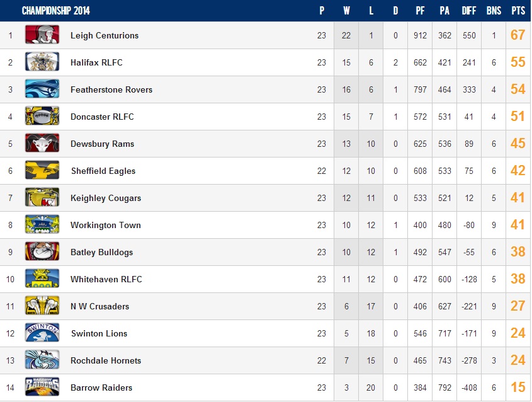
Task: Open the Doncaster RLFC team name
Action: [102, 117]
